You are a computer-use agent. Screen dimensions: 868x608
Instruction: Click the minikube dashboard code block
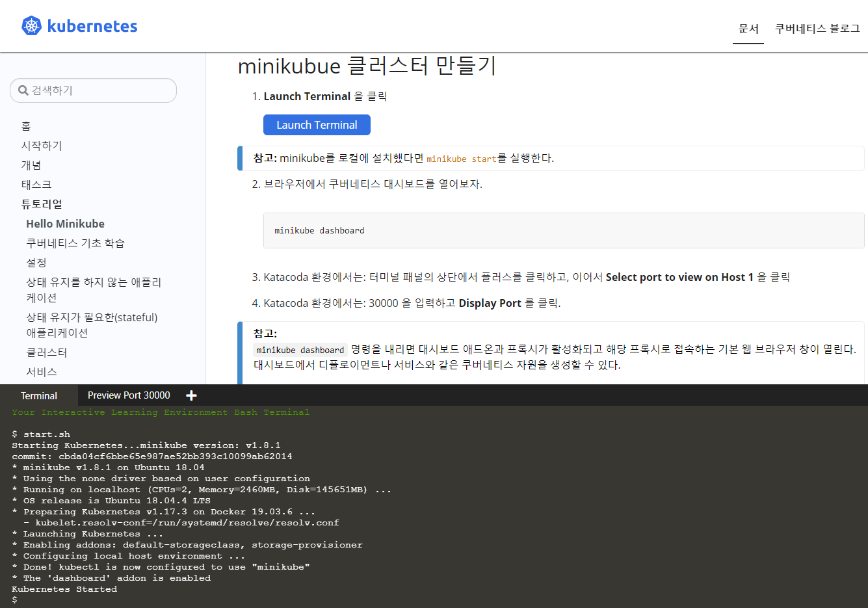[564, 230]
